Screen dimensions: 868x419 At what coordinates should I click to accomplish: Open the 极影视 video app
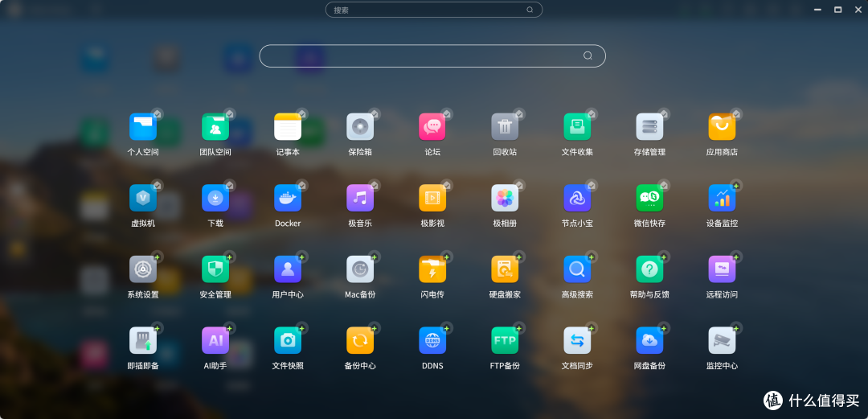tap(432, 198)
